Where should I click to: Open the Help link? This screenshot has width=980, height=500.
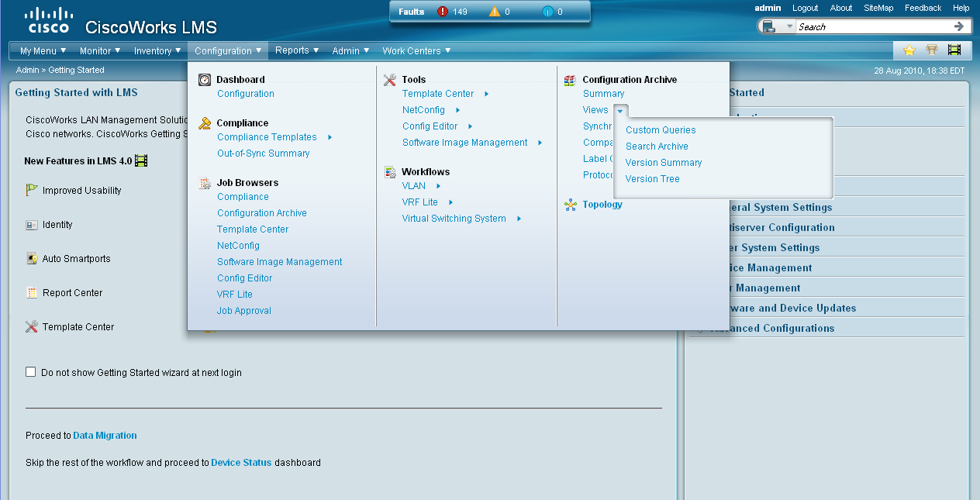(961, 8)
